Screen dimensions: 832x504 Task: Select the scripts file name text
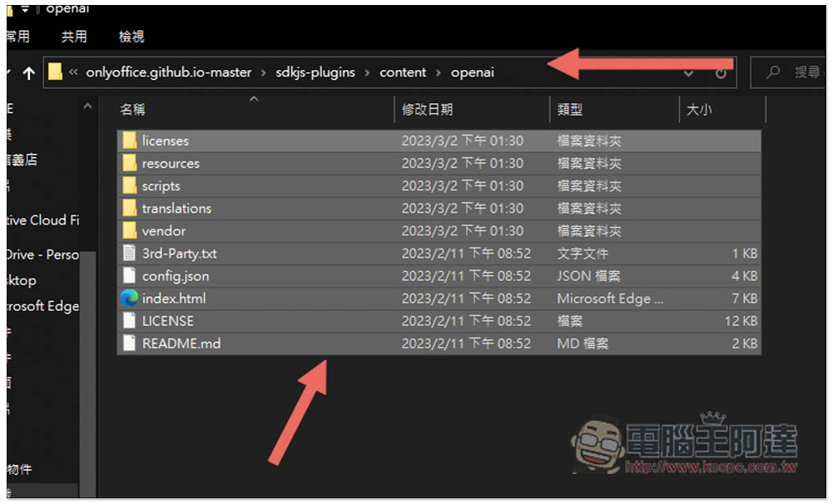pyautogui.click(x=161, y=186)
